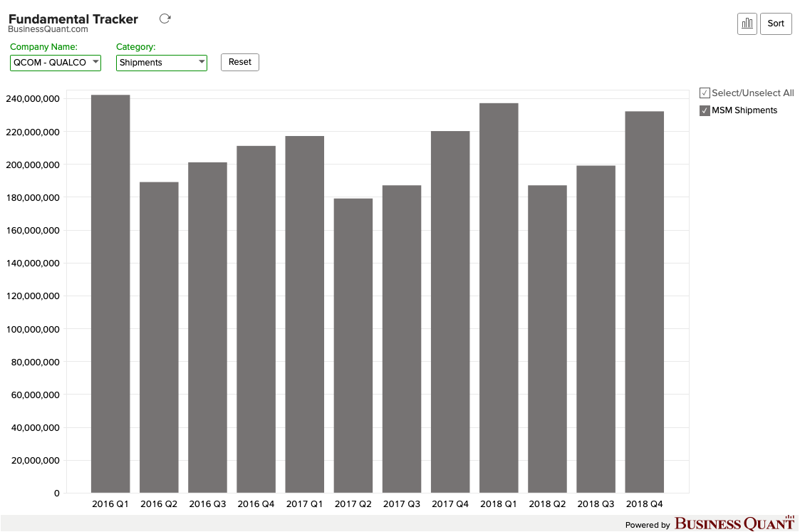Select the 2017 Q3 bar
Viewport: 800px width, 532px height.
point(402,339)
